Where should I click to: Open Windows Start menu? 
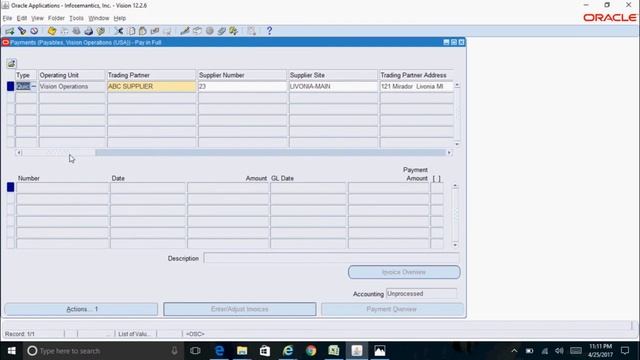coord(11,351)
